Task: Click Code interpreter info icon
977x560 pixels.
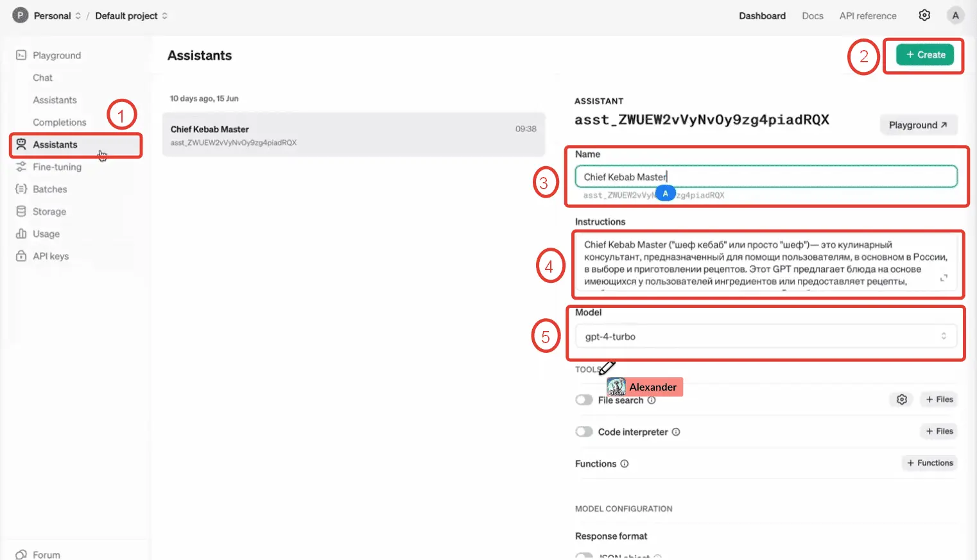Action: coord(676,432)
